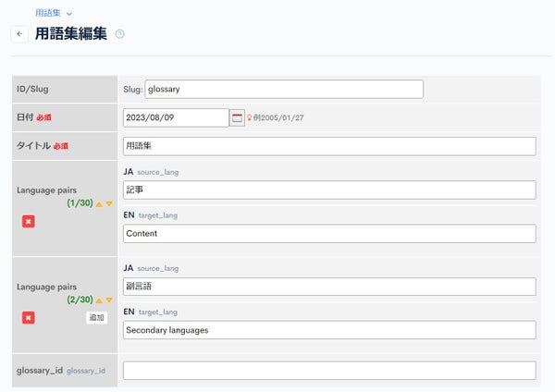Click the タイトル required label

(x=43, y=146)
